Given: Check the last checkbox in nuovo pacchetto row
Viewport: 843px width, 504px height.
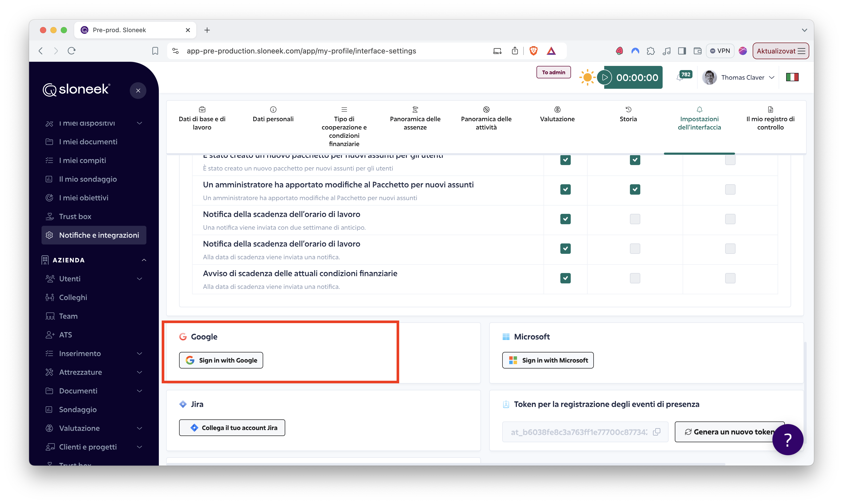Looking at the screenshot, I should [x=730, y=160].
